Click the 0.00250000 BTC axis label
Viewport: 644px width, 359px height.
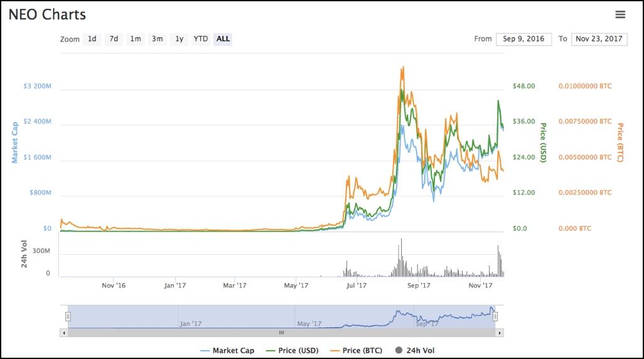pyautogui.click(x=585, y=193)
